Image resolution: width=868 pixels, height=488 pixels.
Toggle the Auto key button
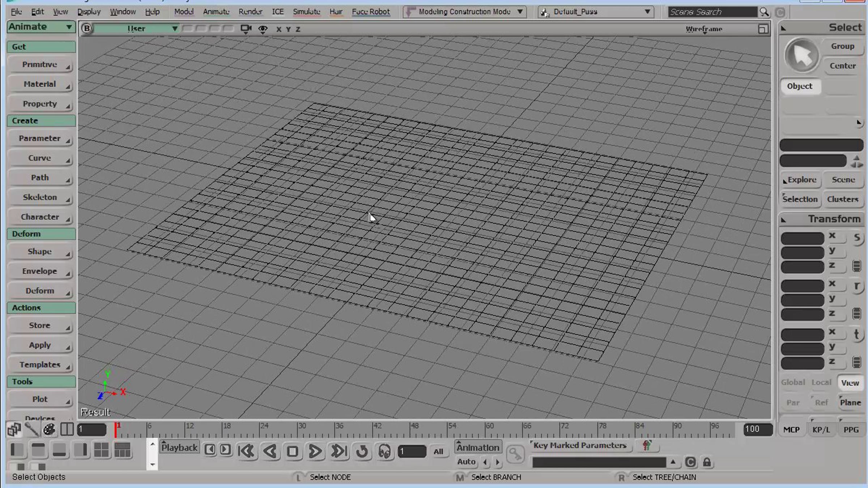[x=466, y=462]
